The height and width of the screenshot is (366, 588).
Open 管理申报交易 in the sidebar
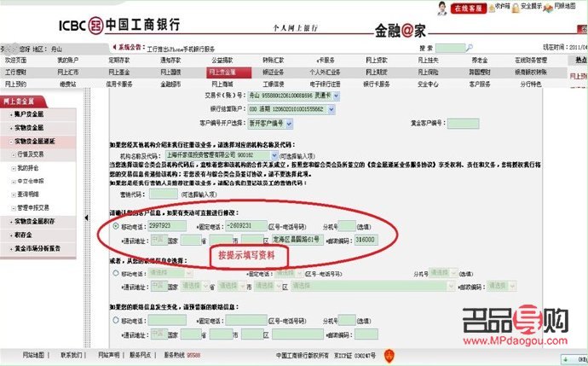(32, 207)
